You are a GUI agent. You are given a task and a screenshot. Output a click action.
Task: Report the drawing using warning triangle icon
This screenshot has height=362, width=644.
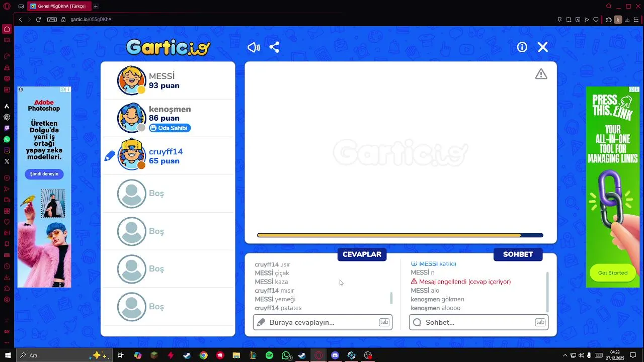point(541,74)
